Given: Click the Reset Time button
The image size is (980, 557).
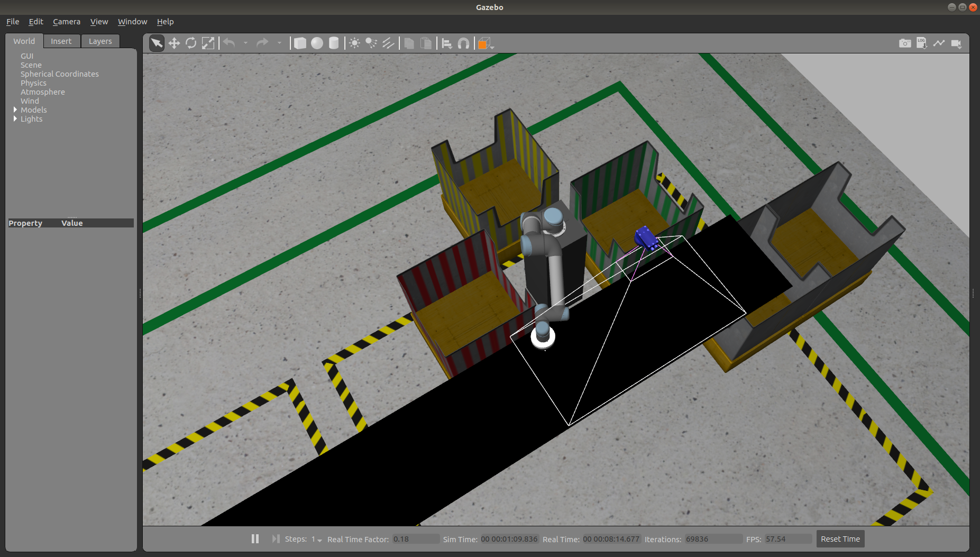Looking at the screenshot, I should point(840,539).
